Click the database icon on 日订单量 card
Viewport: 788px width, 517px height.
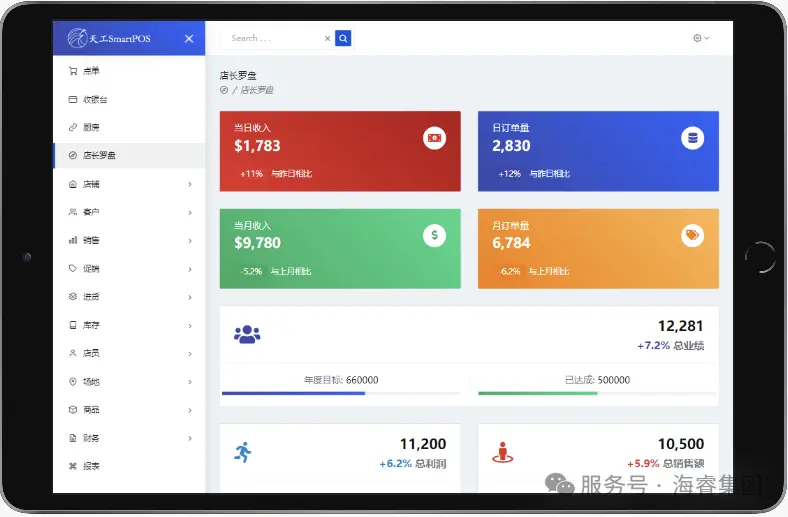(x=692, y=138)
